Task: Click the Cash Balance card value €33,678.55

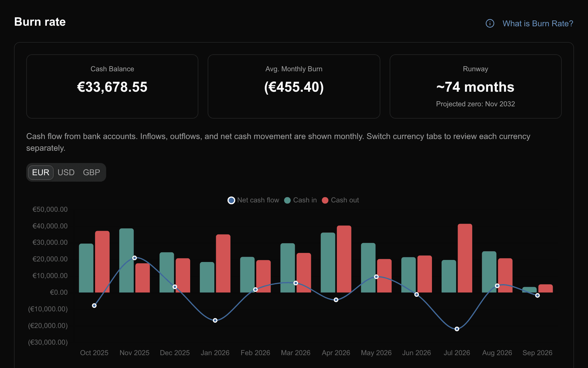Action: tap(112, 87)
